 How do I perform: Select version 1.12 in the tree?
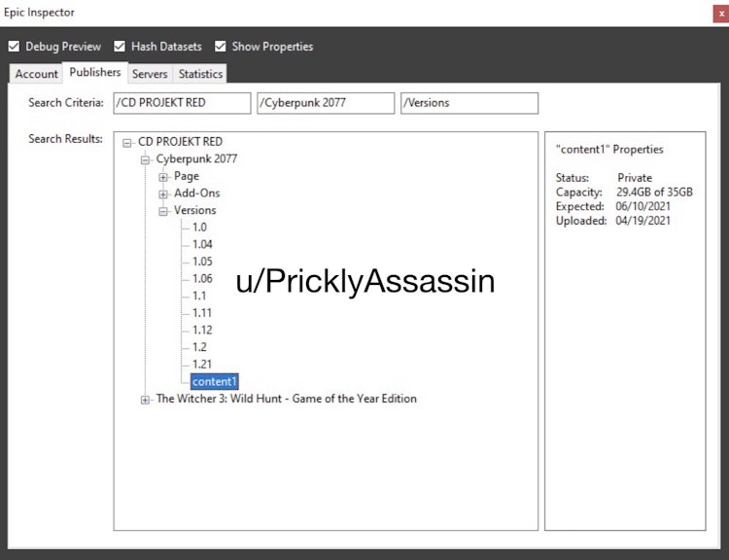click(202, 331)
